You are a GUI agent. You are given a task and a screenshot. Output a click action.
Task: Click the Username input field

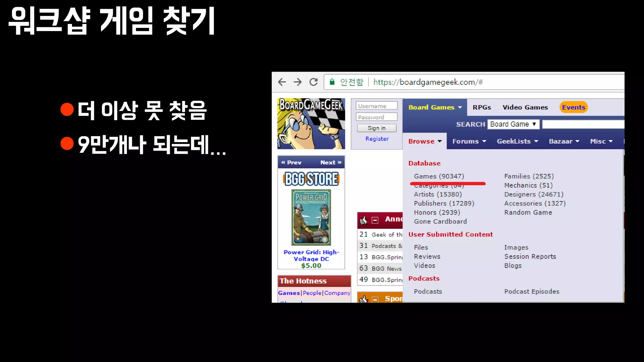coord(376,106)
